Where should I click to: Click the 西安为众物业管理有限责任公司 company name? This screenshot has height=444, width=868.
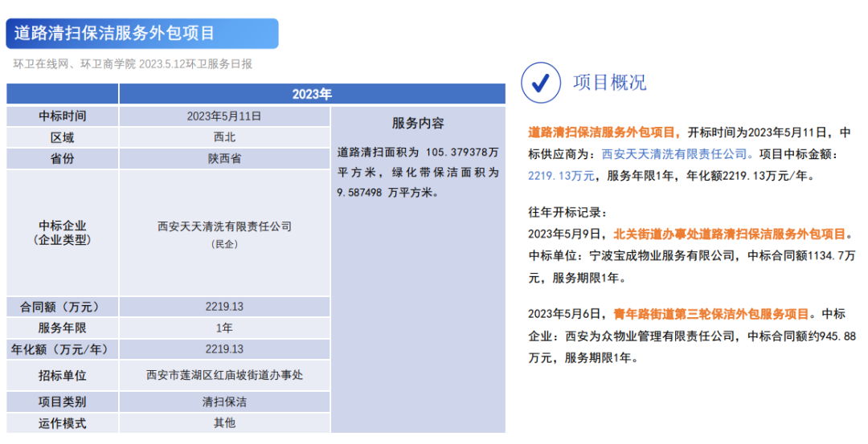[x=650, y=336]
